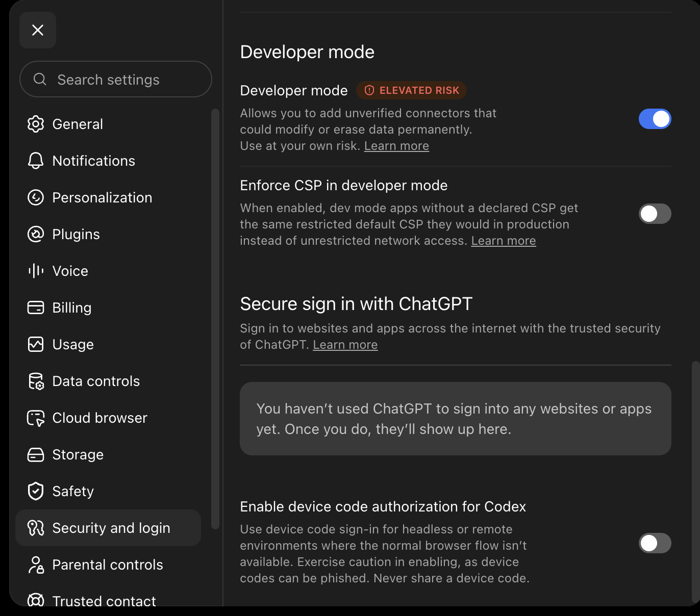Open Personalization settings
Screen dimensions: 700x616
(x=108, y=197)
